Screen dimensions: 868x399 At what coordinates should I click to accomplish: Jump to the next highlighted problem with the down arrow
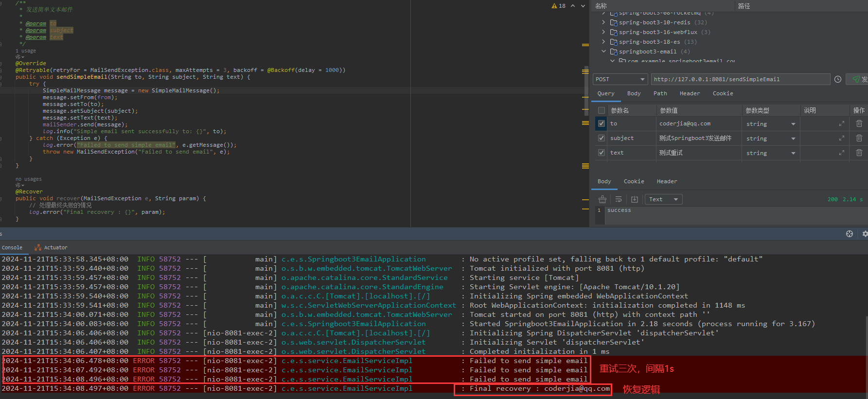(x=583, y=6)
